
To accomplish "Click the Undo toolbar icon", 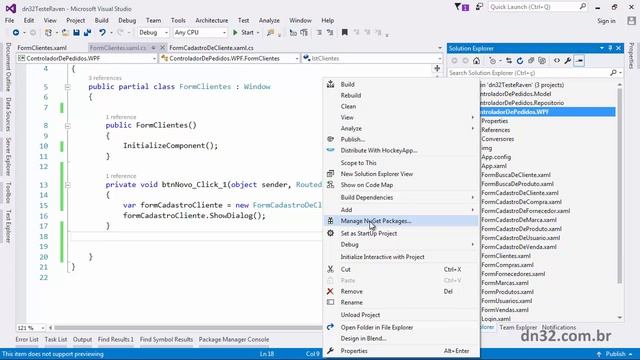I will [102, 33].
